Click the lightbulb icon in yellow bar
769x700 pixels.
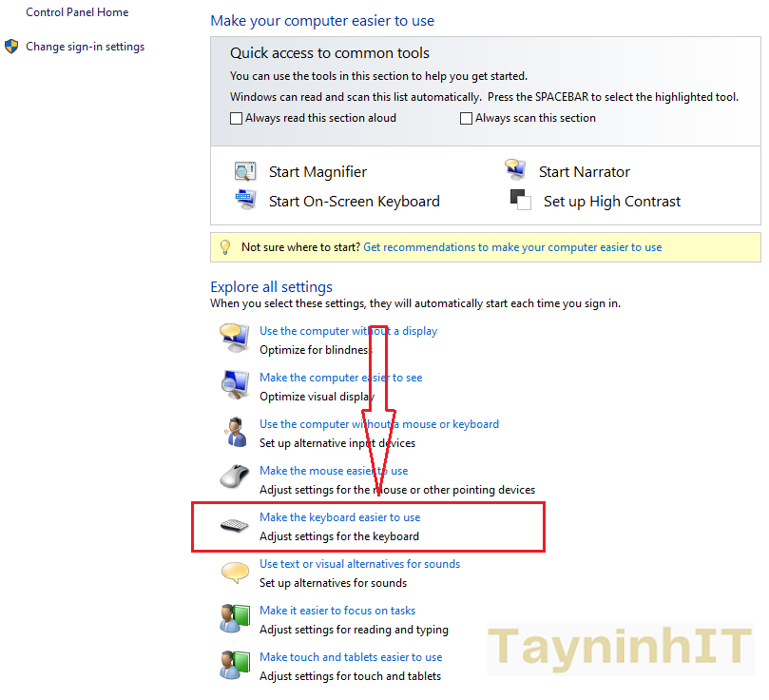(x=225, y=247)
